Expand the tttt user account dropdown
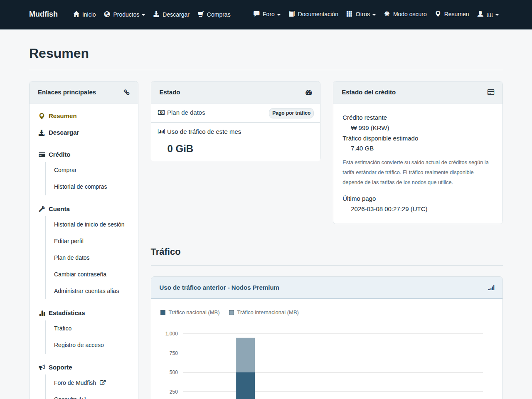Image resolution: width=532 pixels, height=399 pixels. coord(488,15)
